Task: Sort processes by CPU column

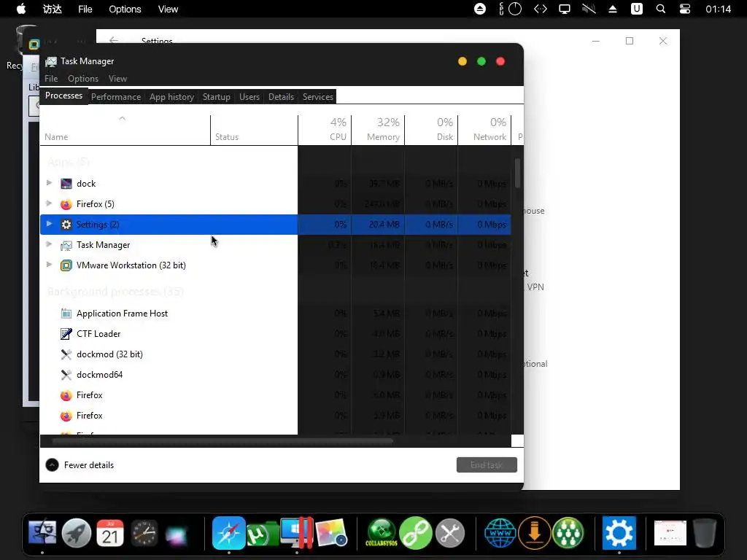Action: click(325, 130)
